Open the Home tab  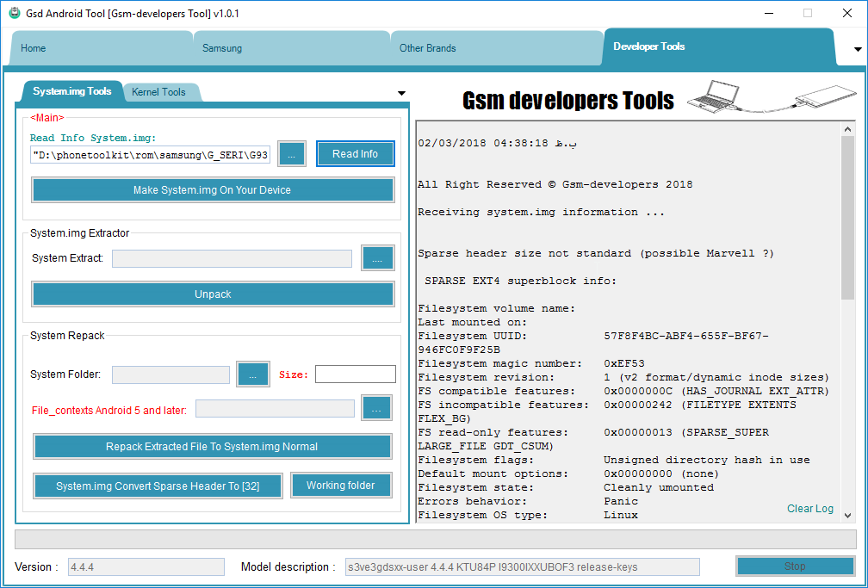(x=101, y=48)
